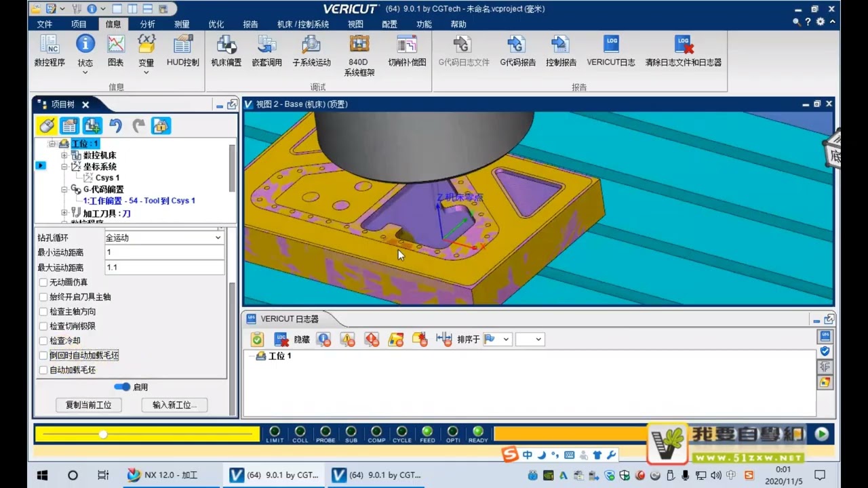Collapse the 工位:1 tree node
868x488 pixels.
tap(52, 144)
